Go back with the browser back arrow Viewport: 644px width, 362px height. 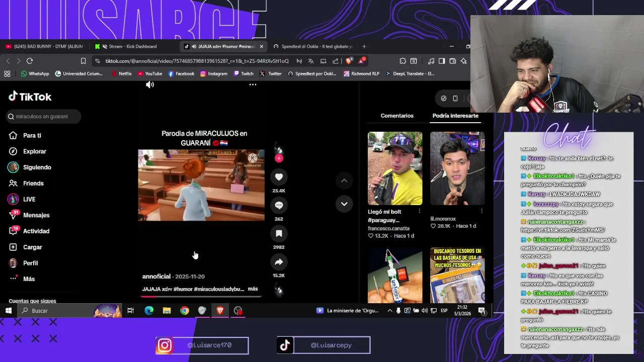[8, 61]
